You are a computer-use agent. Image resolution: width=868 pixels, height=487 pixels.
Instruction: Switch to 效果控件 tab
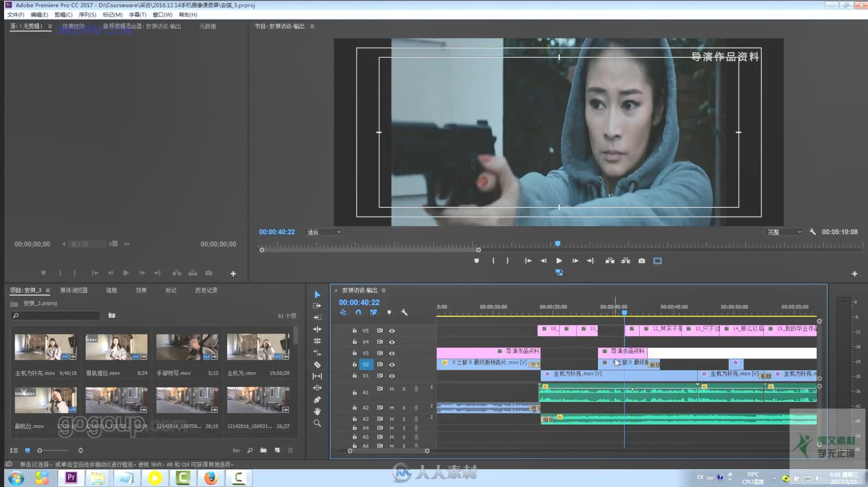point(73,27)
